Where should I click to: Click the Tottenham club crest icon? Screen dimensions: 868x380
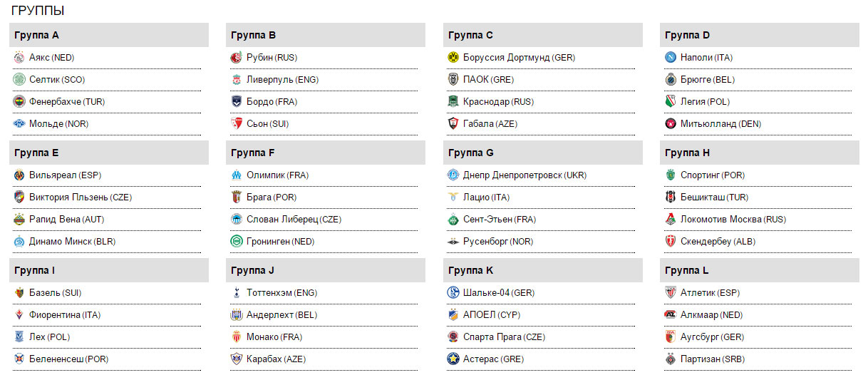[237, 293]
